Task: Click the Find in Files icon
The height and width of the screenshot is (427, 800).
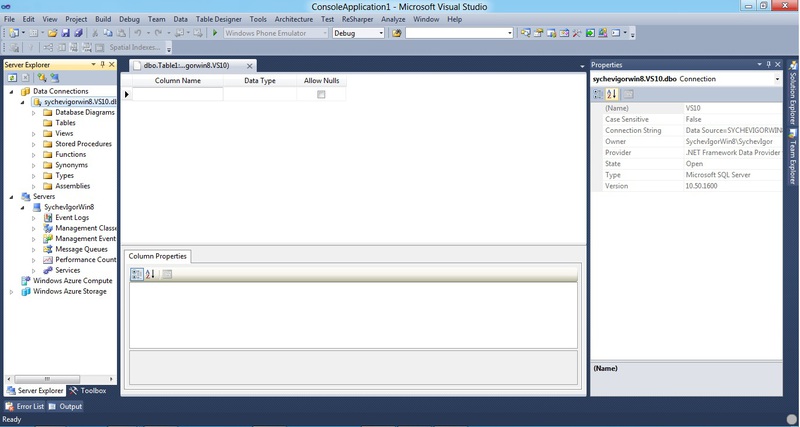Action: click(397, 33)
